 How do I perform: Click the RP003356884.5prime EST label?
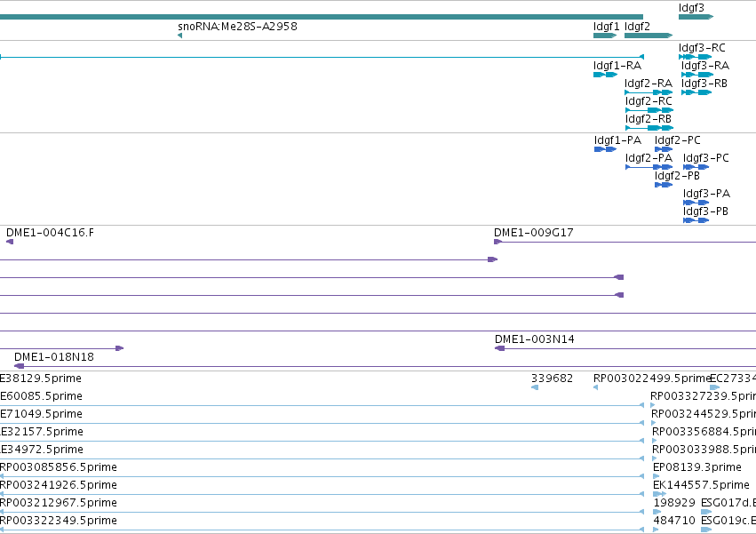coord(704,432)
